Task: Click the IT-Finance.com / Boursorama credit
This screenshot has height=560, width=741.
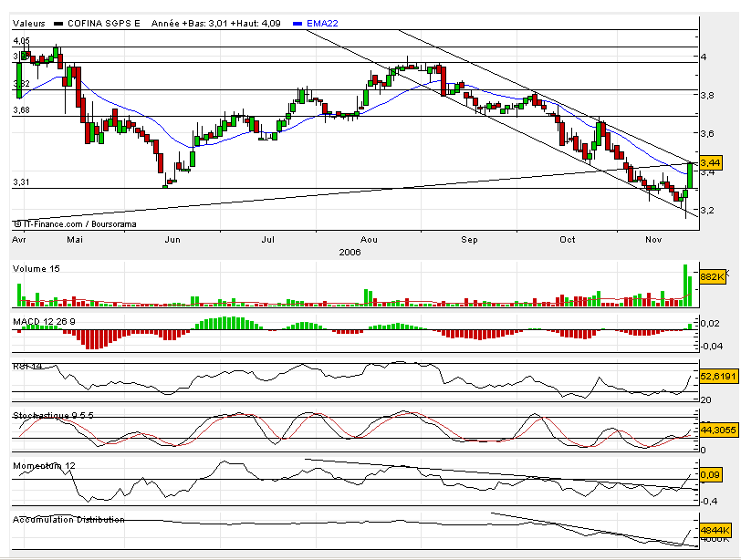Action: tap(75, 224)
